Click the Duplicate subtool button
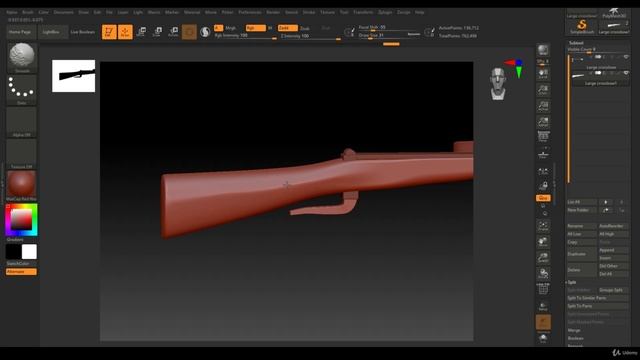 click(582, 254)
